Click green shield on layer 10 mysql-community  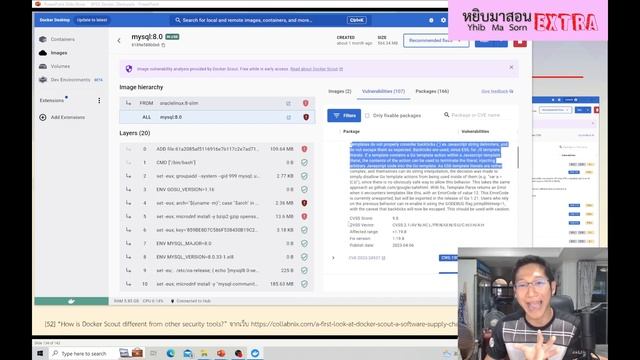(304, 284)
